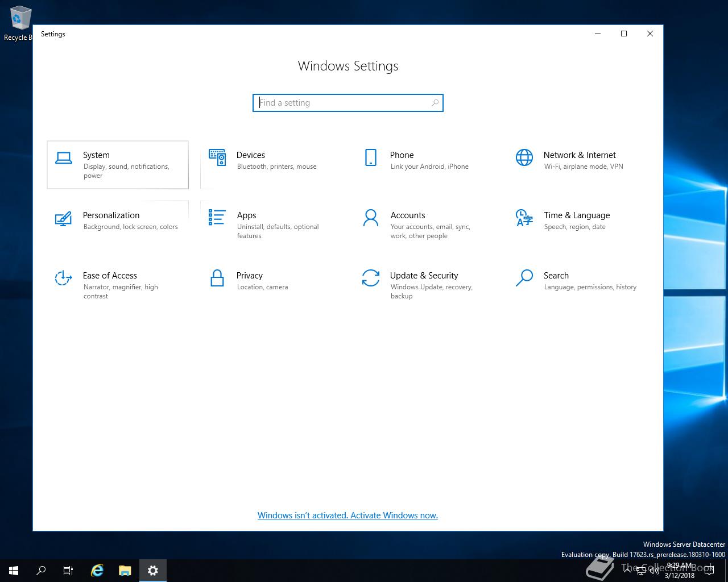Click 'Background, lock screen, colors' description
728x582 pixels.
(x=131, y=227)
